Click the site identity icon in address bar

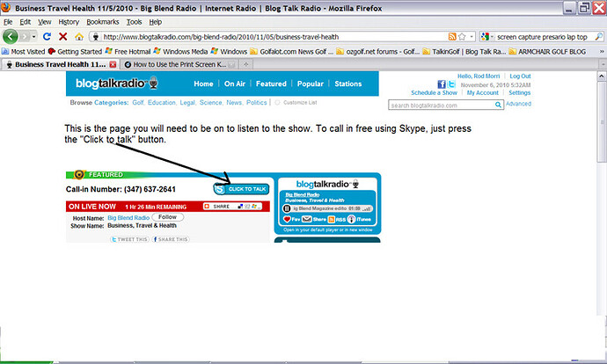pos(96,37)
